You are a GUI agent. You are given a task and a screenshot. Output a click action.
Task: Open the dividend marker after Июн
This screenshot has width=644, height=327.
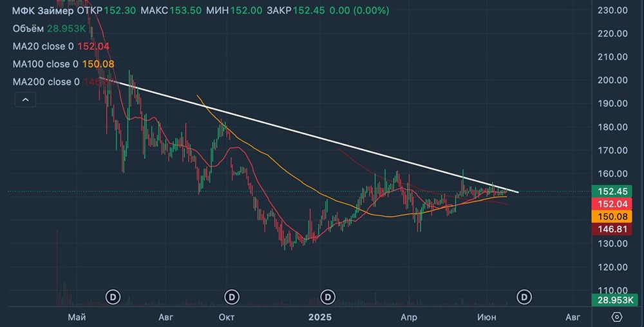tap(524, 297)
